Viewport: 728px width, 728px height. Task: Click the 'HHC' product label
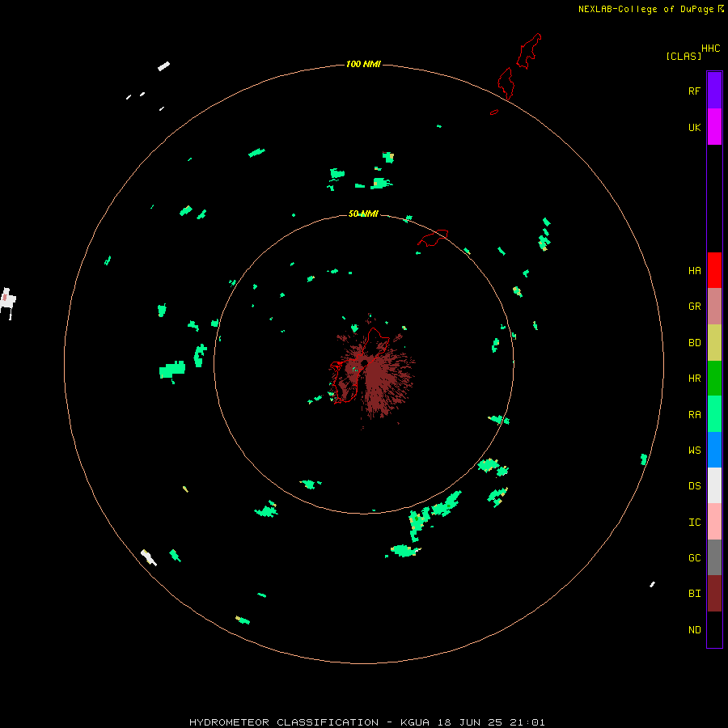coord(710,49)
